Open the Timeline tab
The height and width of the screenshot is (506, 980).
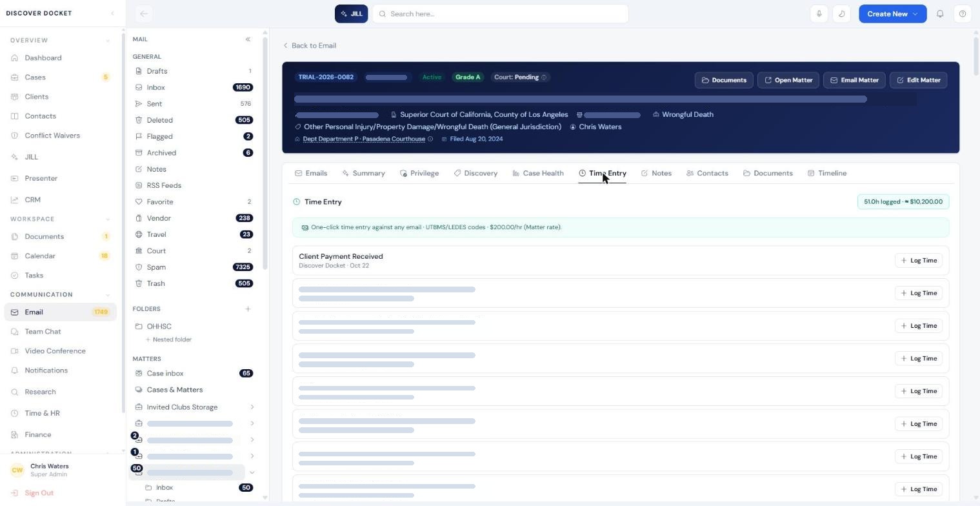point(827,173)
